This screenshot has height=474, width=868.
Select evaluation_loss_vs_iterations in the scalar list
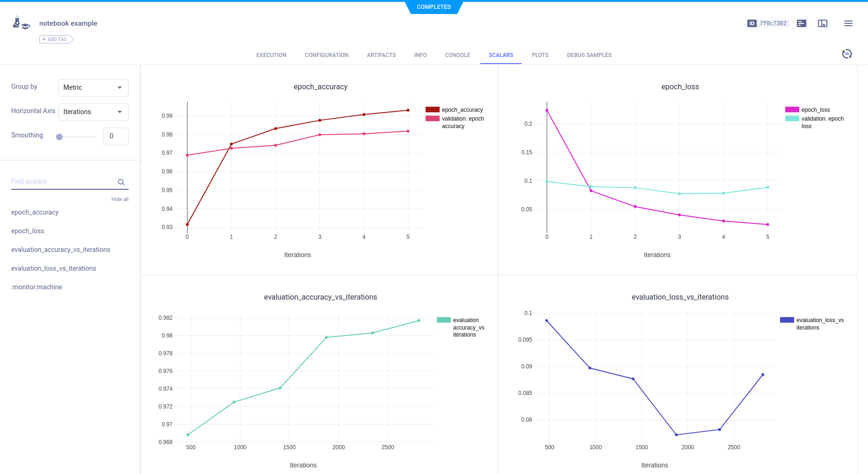coord(54,268)
